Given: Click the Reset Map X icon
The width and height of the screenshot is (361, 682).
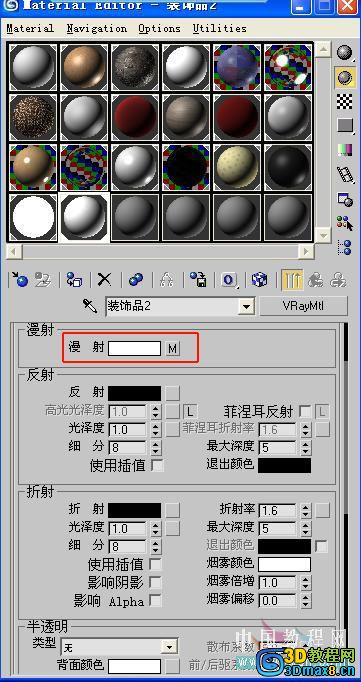Looking at the screenshot, I should point(104,279).
